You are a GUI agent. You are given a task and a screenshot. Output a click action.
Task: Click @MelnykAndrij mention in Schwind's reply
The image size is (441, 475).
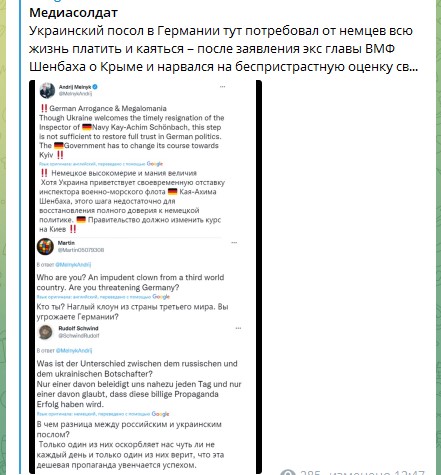click(74, 351)
